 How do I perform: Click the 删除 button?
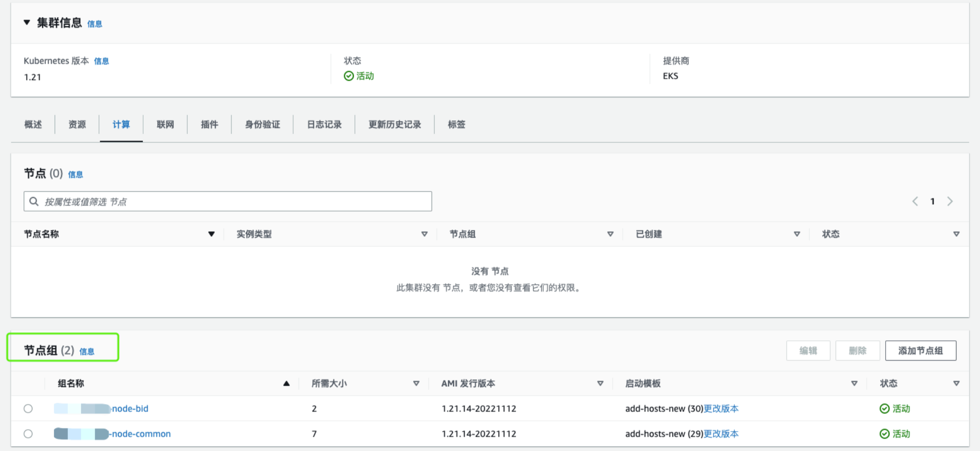[x=857, y=351]
